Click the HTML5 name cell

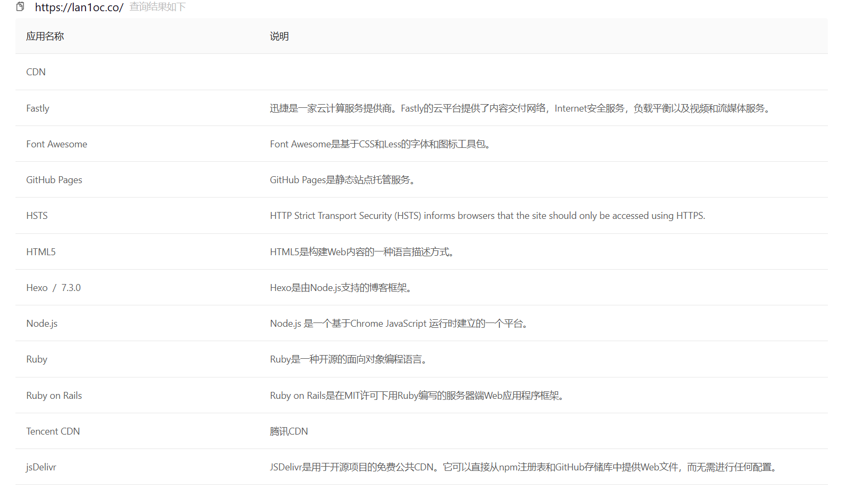click(41, 252)
